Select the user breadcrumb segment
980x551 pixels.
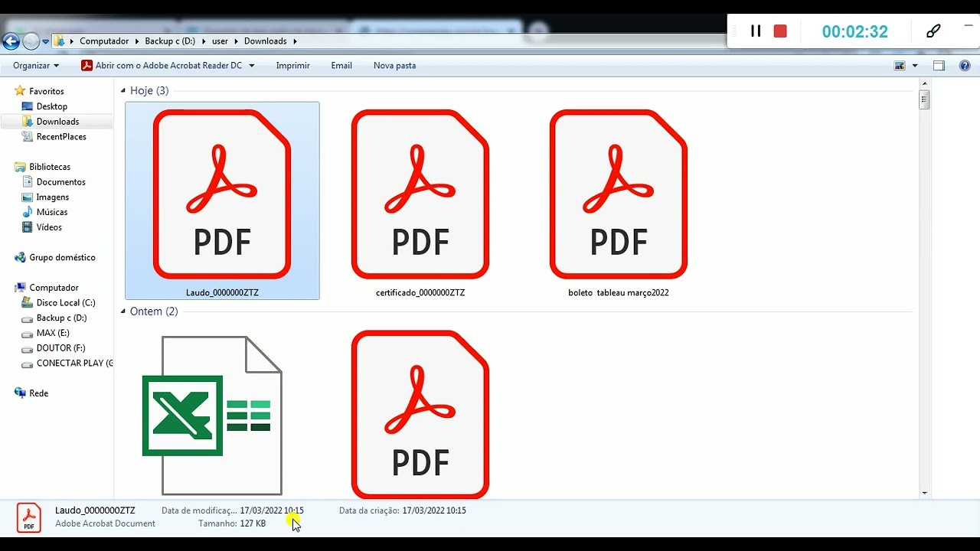pyautogui.click(x=220, y=41)
